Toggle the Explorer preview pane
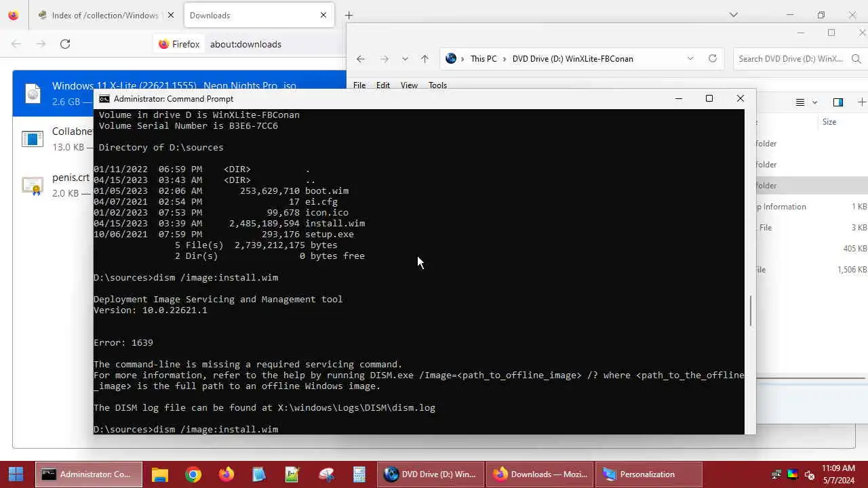Viewport: 868px width, 488px height. 838,102
